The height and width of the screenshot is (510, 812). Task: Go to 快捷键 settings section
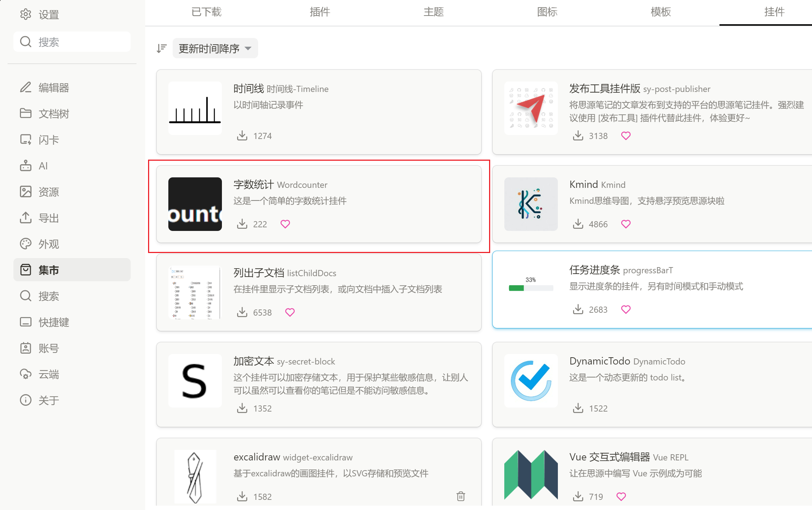tap(54, 322)
